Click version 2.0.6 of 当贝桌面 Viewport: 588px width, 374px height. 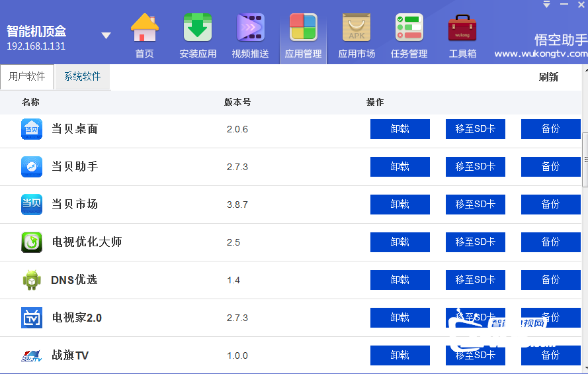237,130
